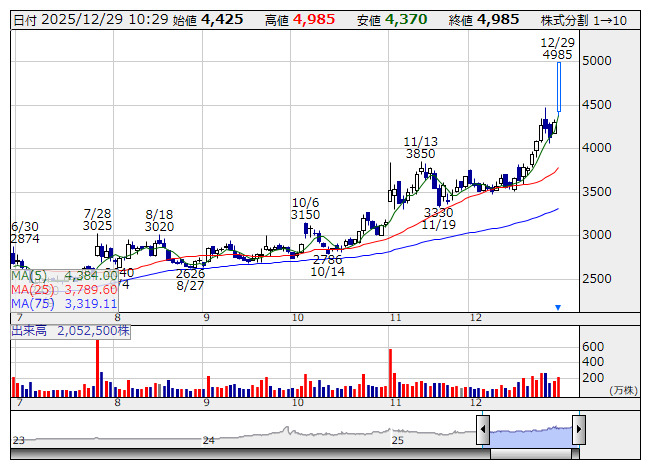Toggle the MA(25) moving average legend
The image size is (653, 470).
click(64, 289)
